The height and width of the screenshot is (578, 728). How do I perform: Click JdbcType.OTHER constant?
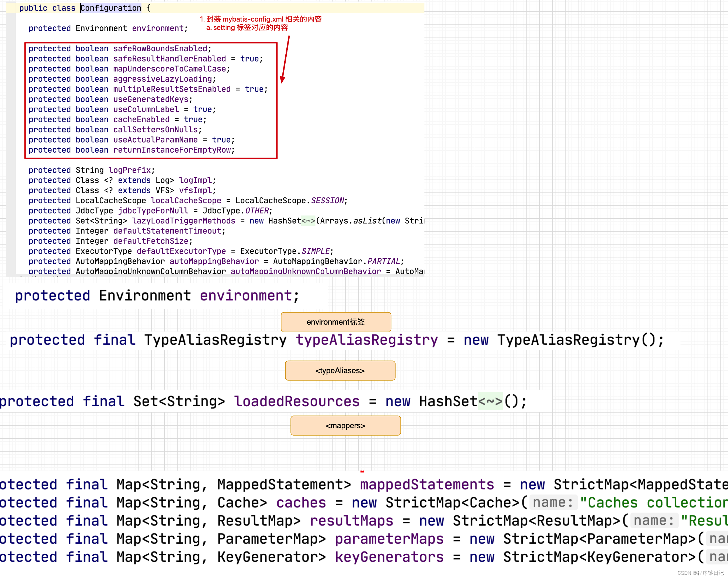pyautogui.click(x=235, y=211)
